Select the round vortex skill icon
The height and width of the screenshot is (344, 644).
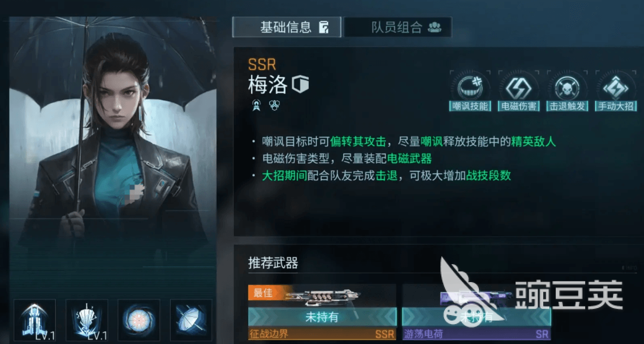pyautogui.click(x=139, y=321)
